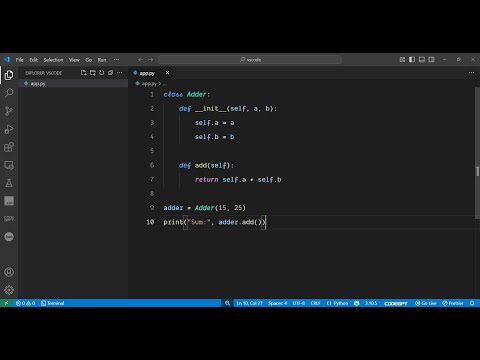Open the Explorer view in activity bar
This screenshot has width=480, height=360.
9,75
